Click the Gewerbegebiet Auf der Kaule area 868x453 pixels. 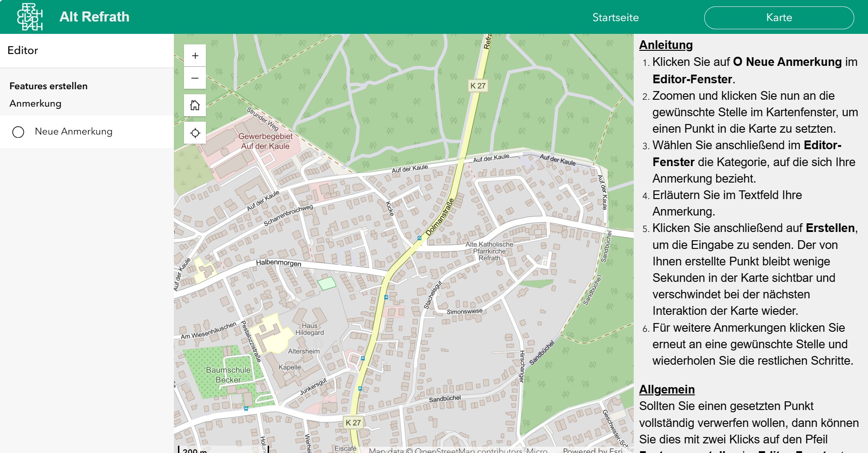265,141
